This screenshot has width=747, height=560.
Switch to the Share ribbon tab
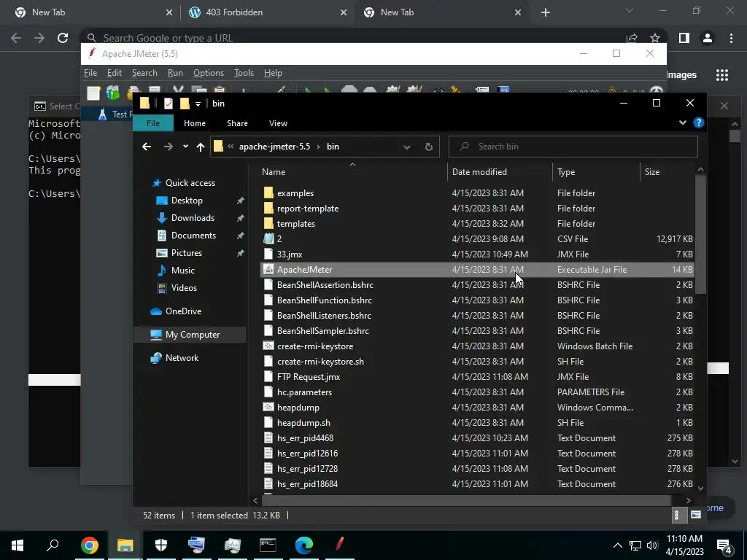pos(237,123)
